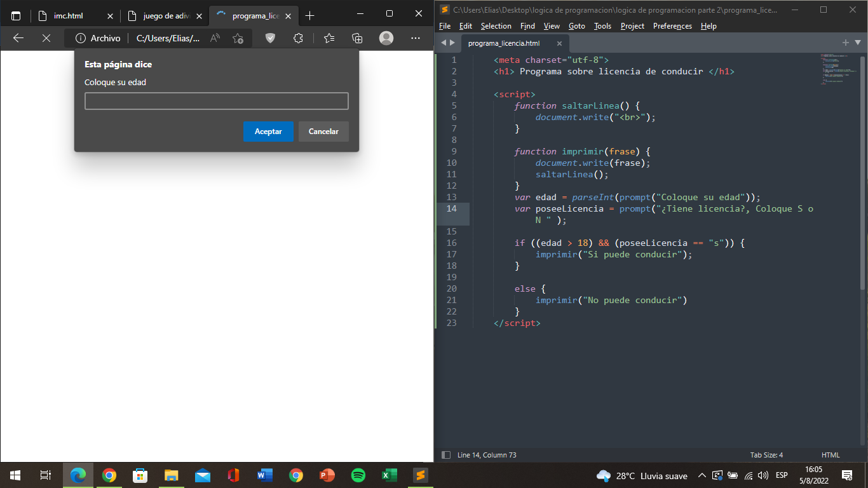Click the h1 heading code line
Image resolution: width=868 pixels, height=488 pixels.
coord(614,71)
